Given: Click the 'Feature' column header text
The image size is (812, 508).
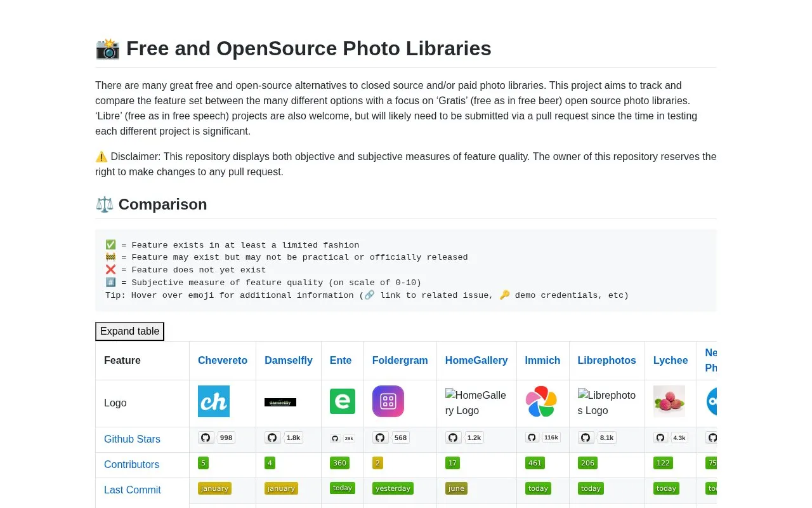Looking at the screenshot, I should point(122,360).
